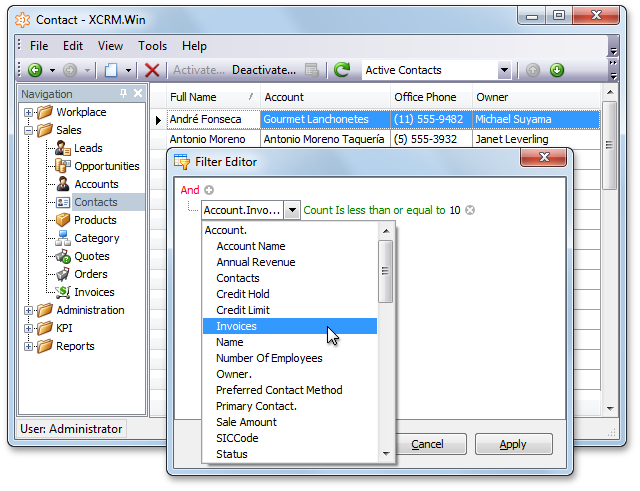The image size is (640, 491).
Task: Click the Owner column header
Action: [x=536, y=97]
